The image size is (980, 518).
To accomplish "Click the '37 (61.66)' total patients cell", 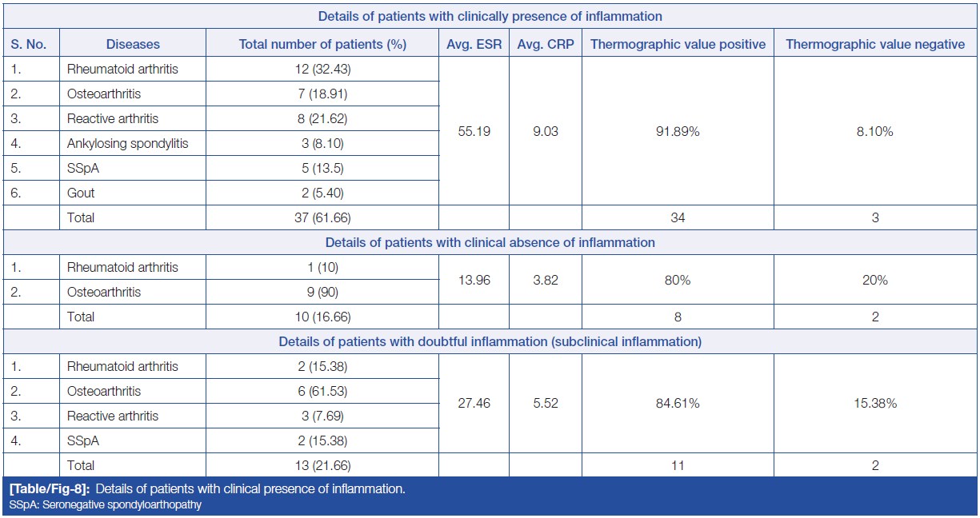I will [x=322, y=217].
